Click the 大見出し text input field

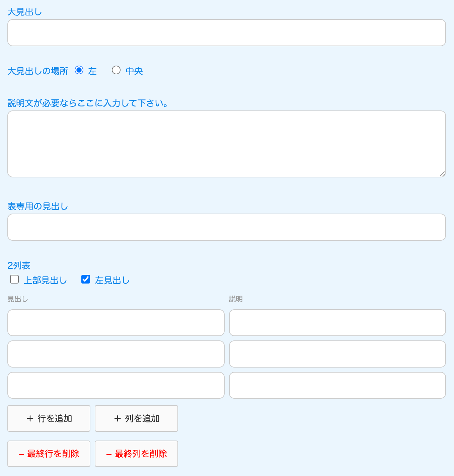pyautogui.click(x=226, y=33)
